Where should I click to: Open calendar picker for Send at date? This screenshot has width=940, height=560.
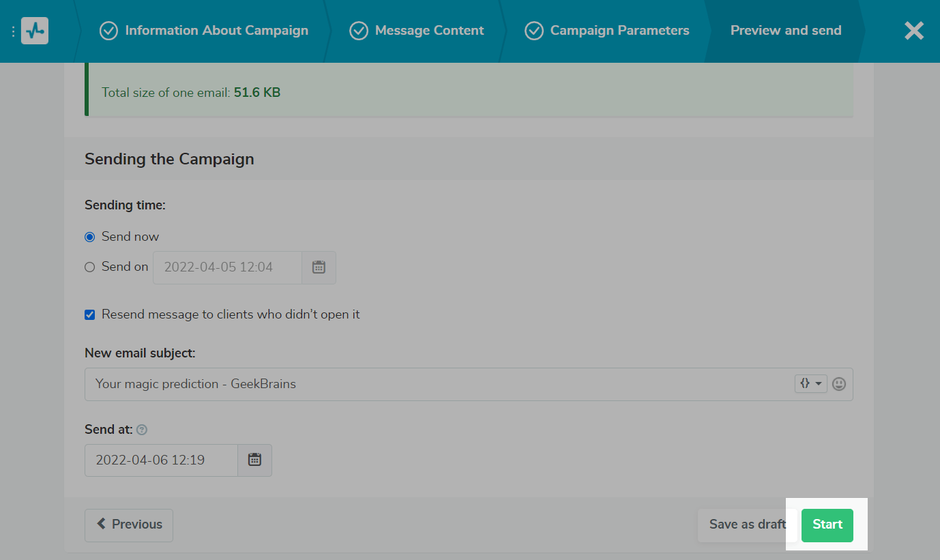point(254,460)
